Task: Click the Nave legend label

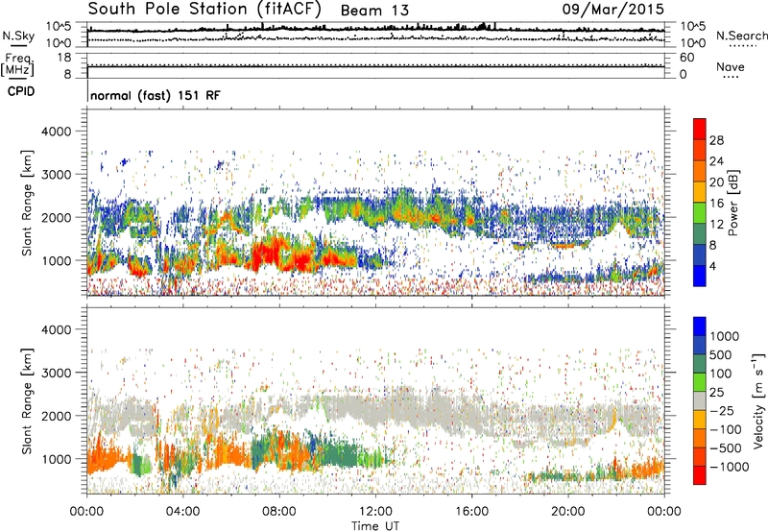Action: [x=731, y=67]
